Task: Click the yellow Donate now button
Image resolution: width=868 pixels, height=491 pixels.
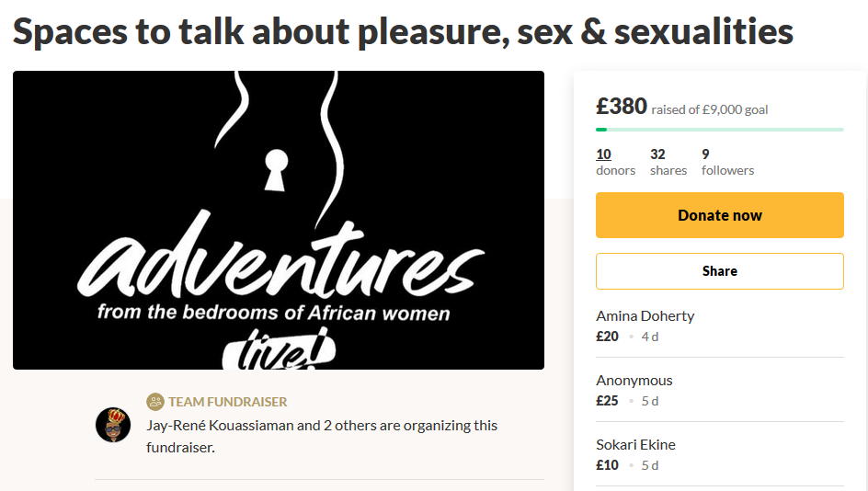Action: point(720,215)
